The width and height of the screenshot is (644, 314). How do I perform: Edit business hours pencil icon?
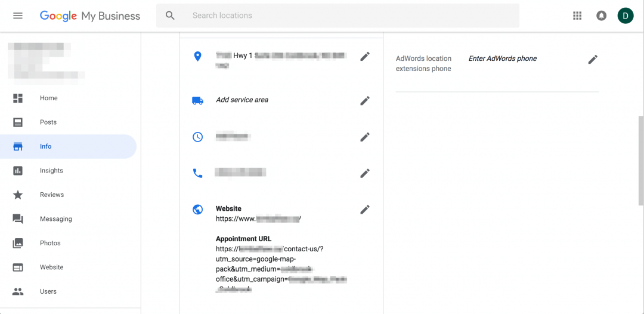pos(365,137)
